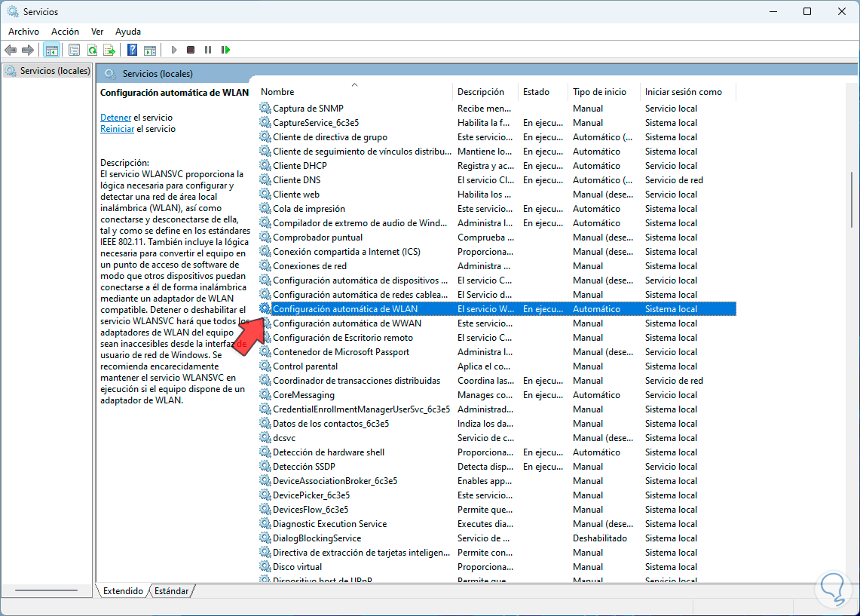Sort by Iniciar sesión como column header
Screen dimensions: 860x616
688,91
